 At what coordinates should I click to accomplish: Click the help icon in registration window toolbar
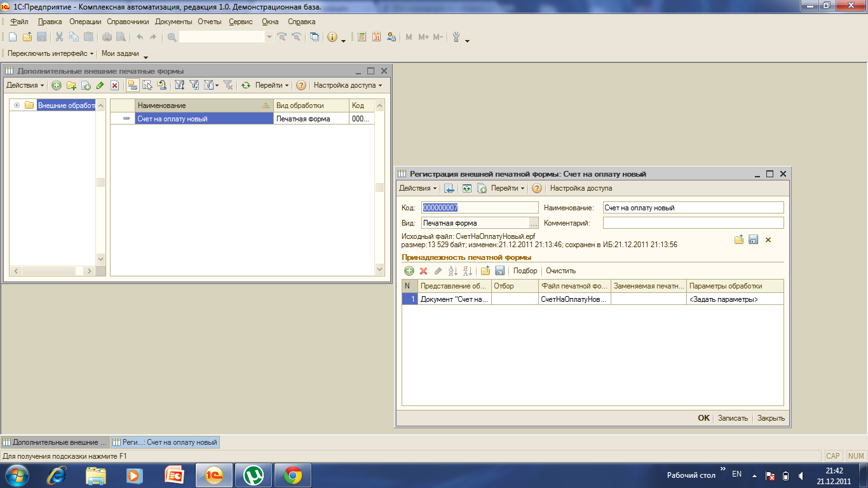[x=537, y=188]
